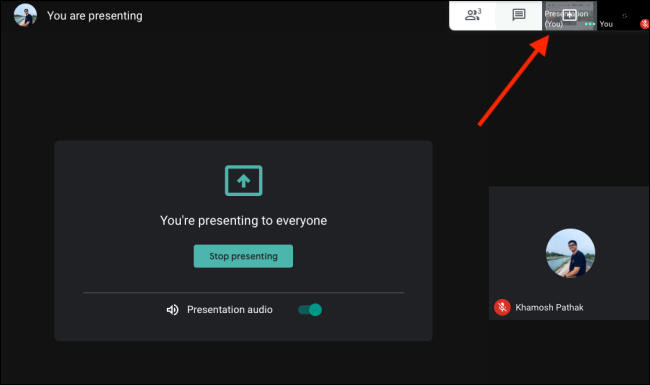Image resolution: width=650 pixels, height=385 pixels.
Task: Click the Khamosh Pathak name label
Action: click(x=549, y=308)
